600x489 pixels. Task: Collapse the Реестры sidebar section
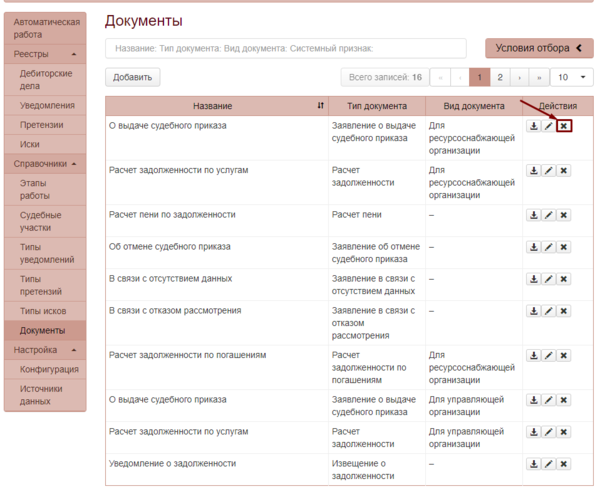tap(45, 54)
